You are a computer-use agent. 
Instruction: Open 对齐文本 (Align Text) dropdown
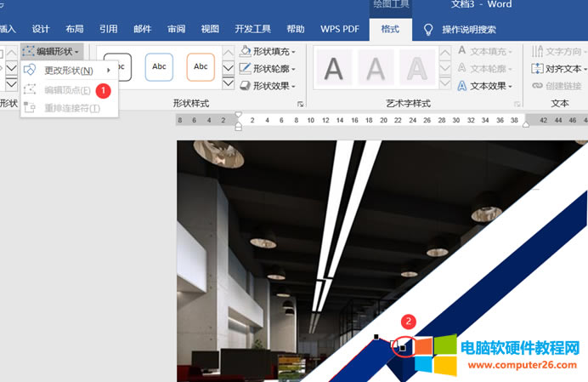pyautogui.click(x=558, y=69)
